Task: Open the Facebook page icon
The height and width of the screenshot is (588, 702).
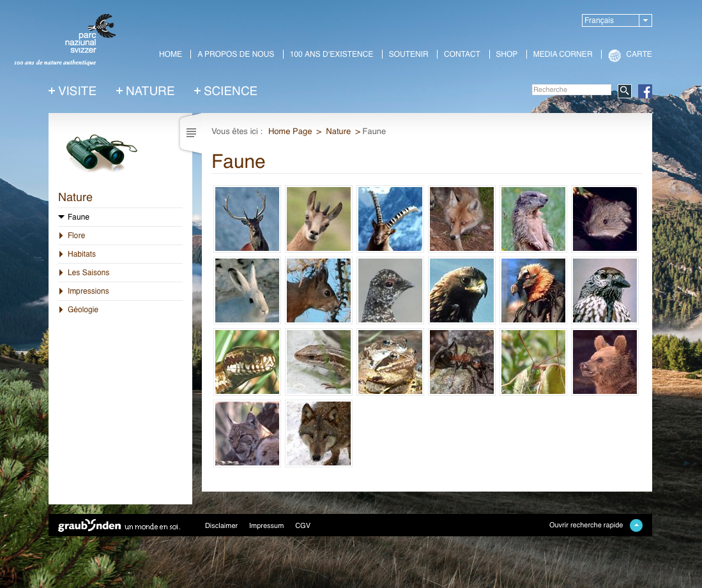Action: [645, 91]
